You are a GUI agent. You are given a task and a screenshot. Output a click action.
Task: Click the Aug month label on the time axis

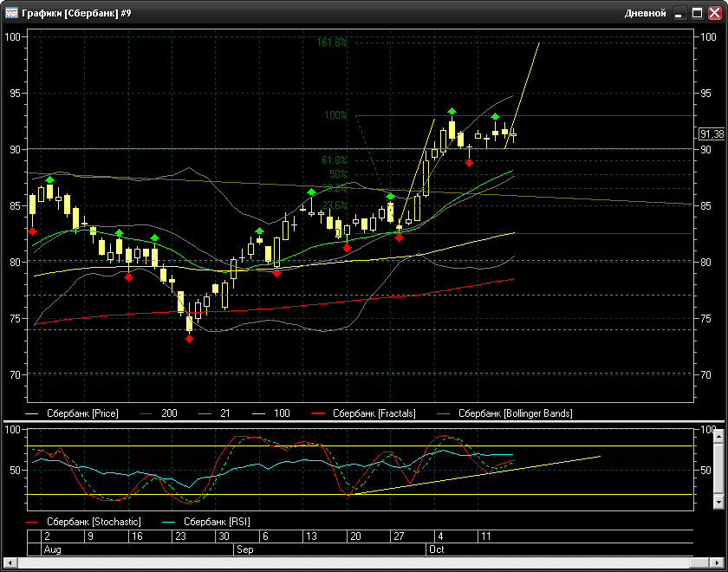[x=53, y=549]
